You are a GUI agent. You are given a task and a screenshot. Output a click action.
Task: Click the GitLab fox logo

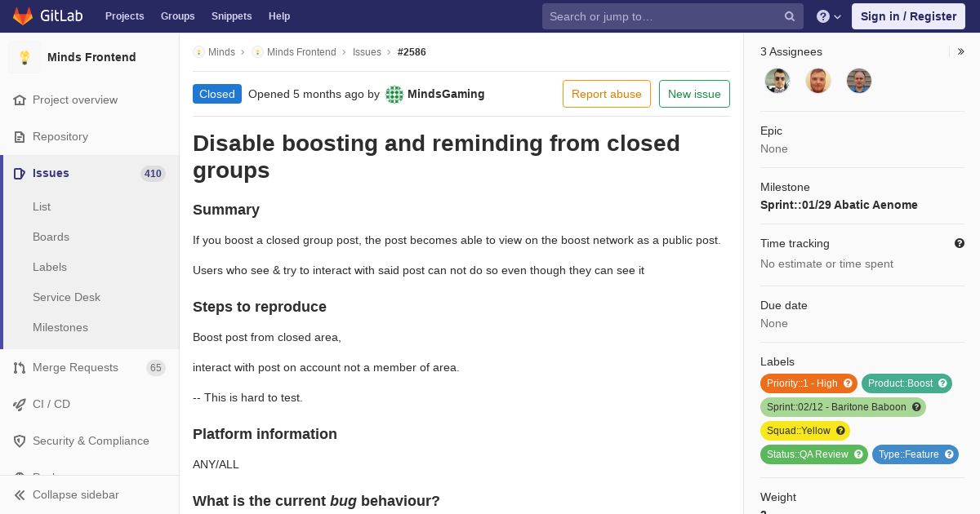[23, 16]
